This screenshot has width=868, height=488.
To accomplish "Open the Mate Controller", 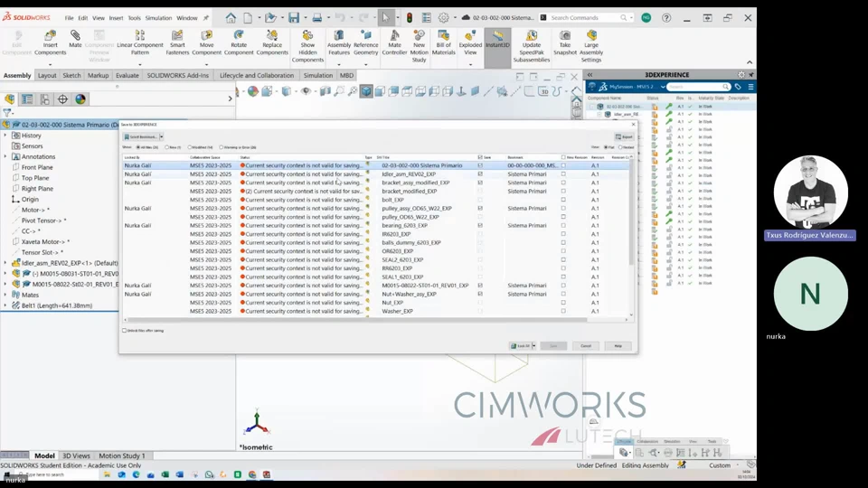I will [394, 42].
